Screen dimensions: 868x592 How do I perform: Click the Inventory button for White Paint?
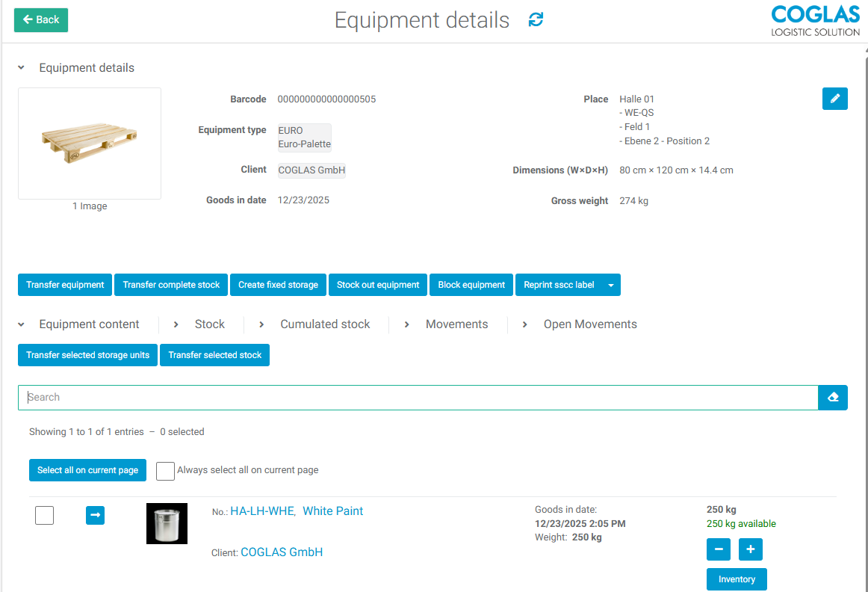click(737, 579)
